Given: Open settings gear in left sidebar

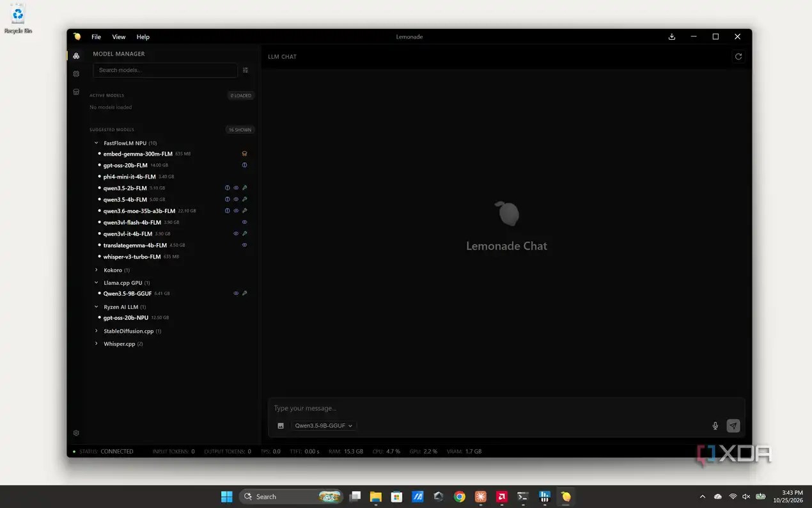Looking at the screenshot, I should [x=76, y=433].
